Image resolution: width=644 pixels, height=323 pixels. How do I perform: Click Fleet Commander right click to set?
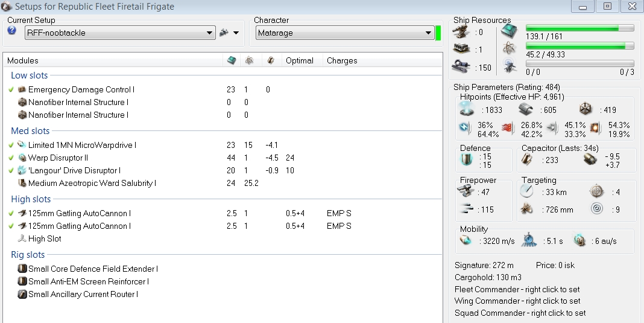click(517, 289)
